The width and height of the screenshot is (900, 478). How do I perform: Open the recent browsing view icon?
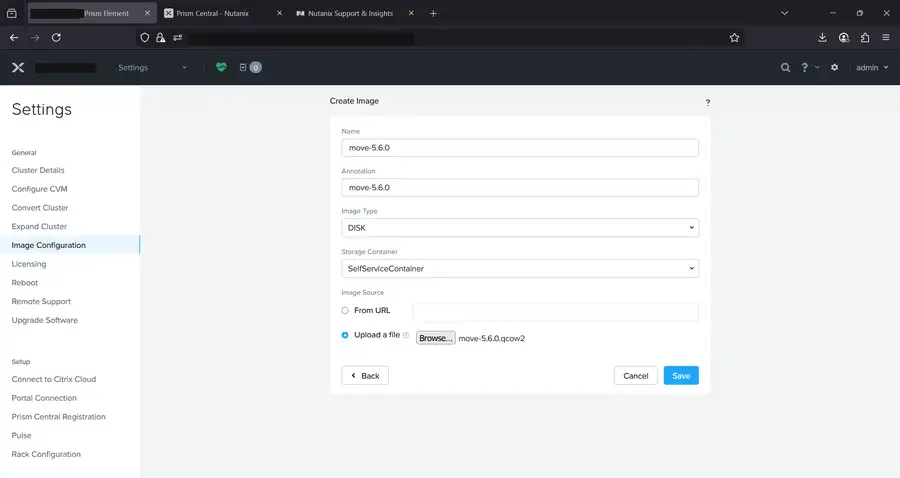[x=11, y=13]
